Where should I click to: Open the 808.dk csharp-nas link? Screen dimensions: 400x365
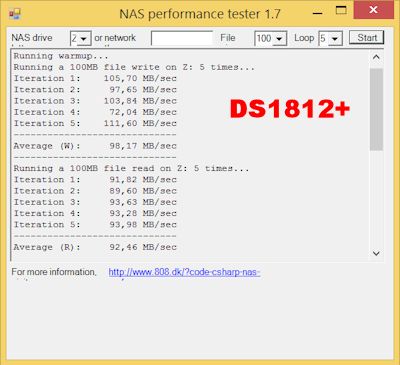coord(184,272)
